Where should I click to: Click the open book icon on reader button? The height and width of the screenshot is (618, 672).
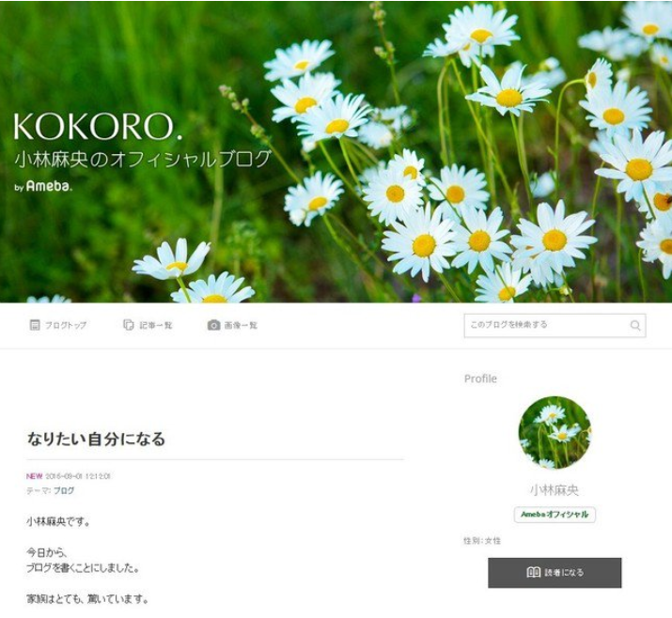click(x=533, y=572)
